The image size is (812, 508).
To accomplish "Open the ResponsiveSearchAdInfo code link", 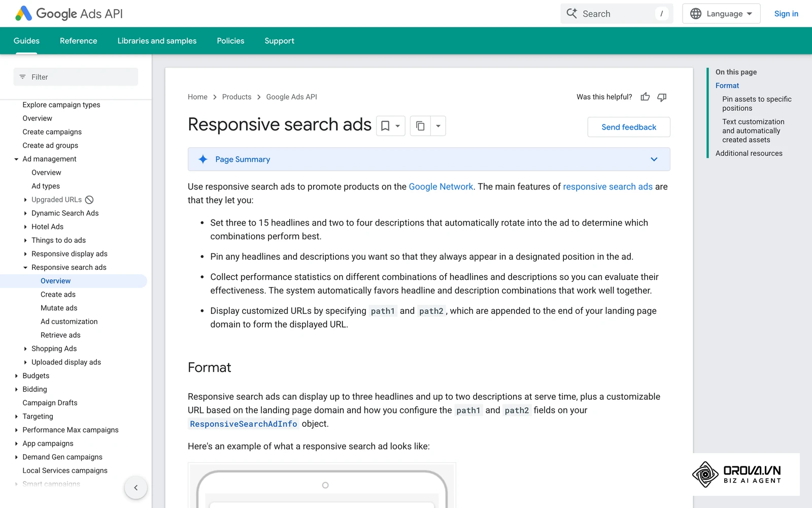I will 244,424.
